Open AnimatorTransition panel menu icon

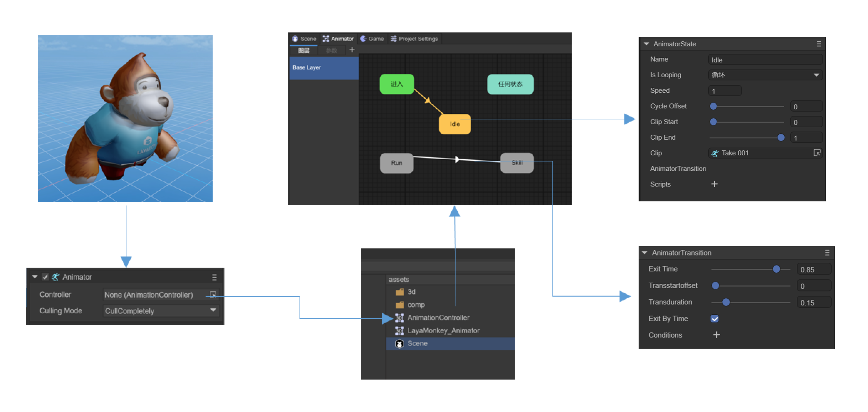pos(827,253)
